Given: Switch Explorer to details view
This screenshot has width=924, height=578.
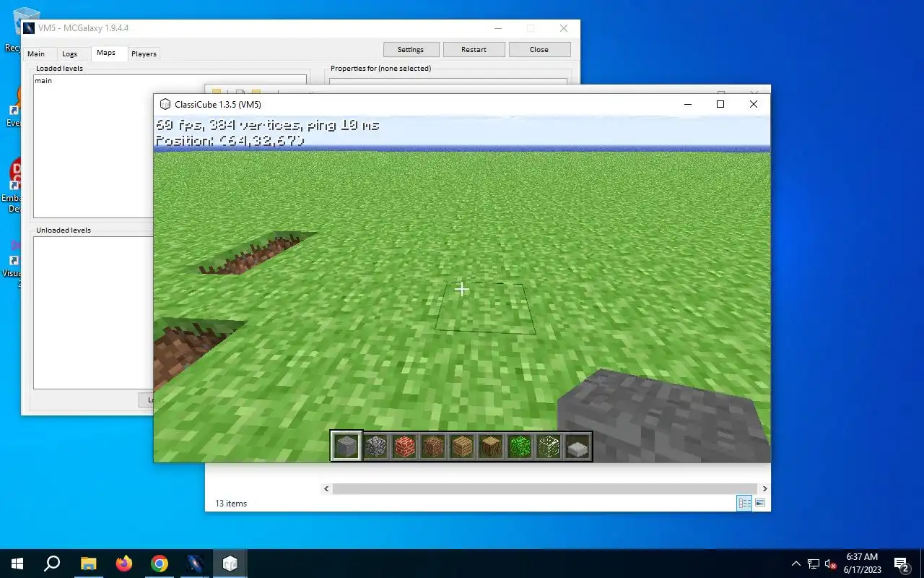Looking at the screenshot, I should click(x=744, y=503).
